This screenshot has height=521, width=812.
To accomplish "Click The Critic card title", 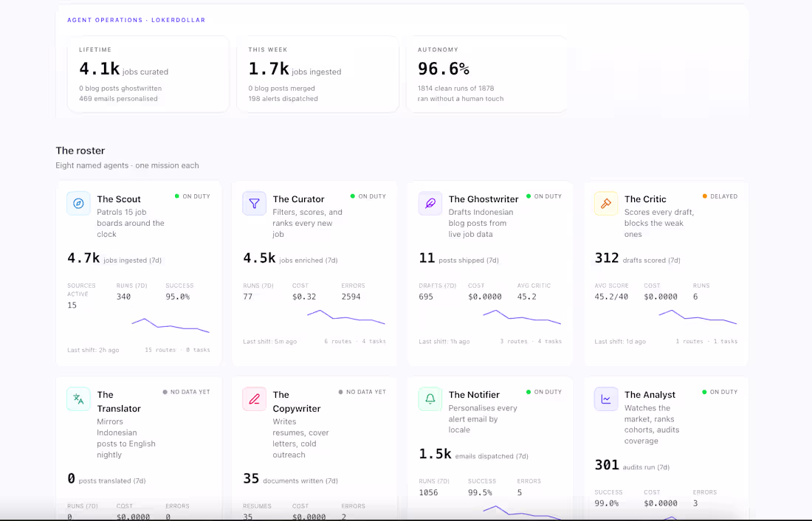I will [645, 199].
